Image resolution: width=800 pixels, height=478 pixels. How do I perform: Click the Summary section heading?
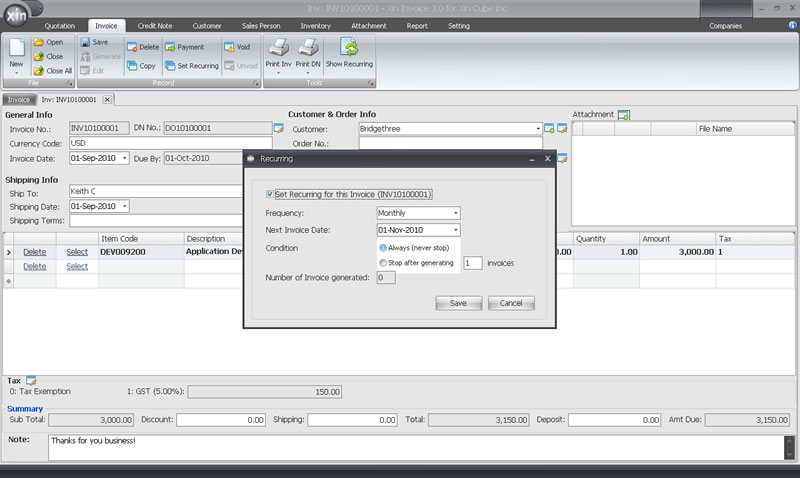[25, 409]
